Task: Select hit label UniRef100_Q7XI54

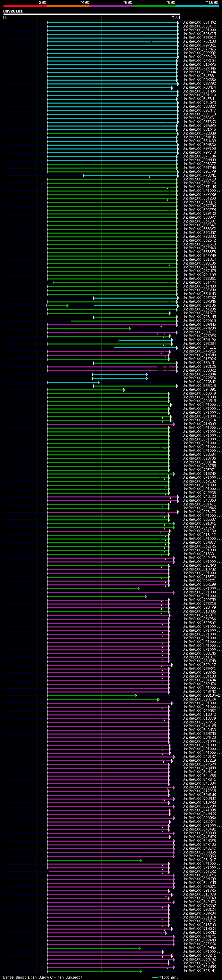Action: [199, 61]
